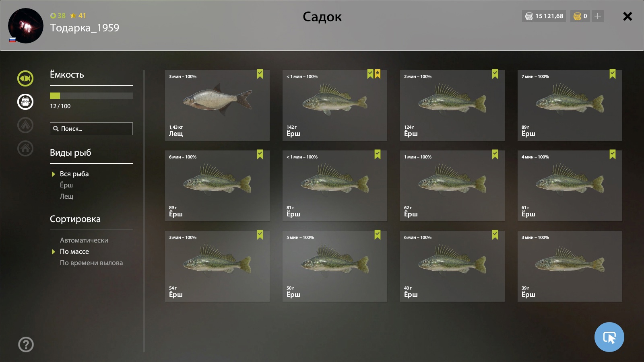
Task: Toggle green bookmark on the 124 г Ёрш card
Action: coord(495,74)
